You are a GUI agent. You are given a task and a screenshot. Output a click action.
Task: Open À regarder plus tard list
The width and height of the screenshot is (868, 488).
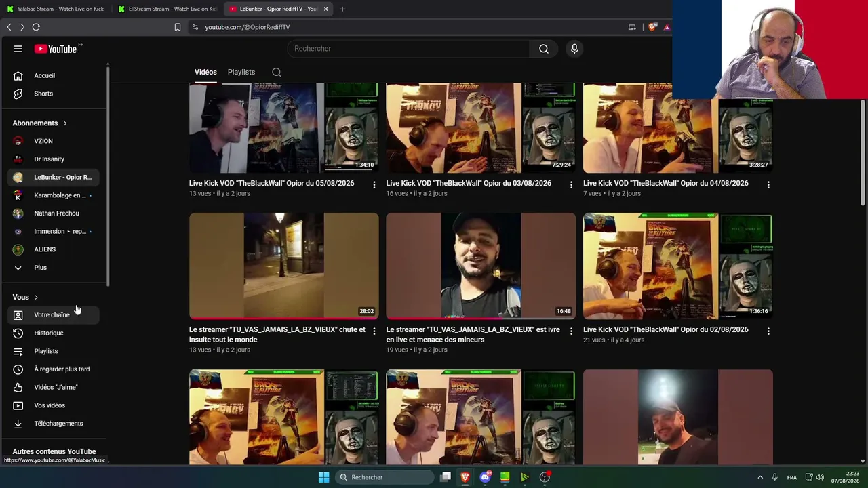(x=54, y=369)
